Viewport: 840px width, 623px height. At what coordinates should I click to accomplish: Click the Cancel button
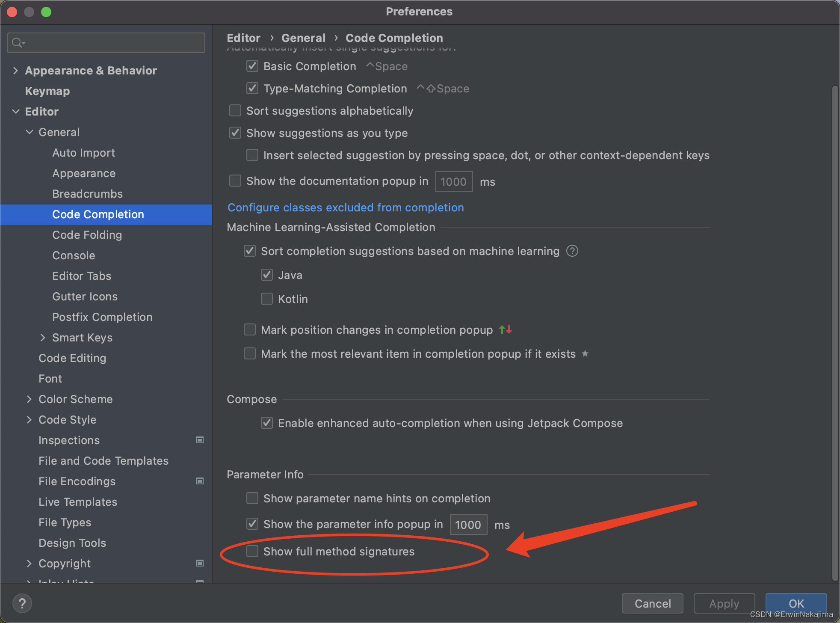tap(653, 603)
